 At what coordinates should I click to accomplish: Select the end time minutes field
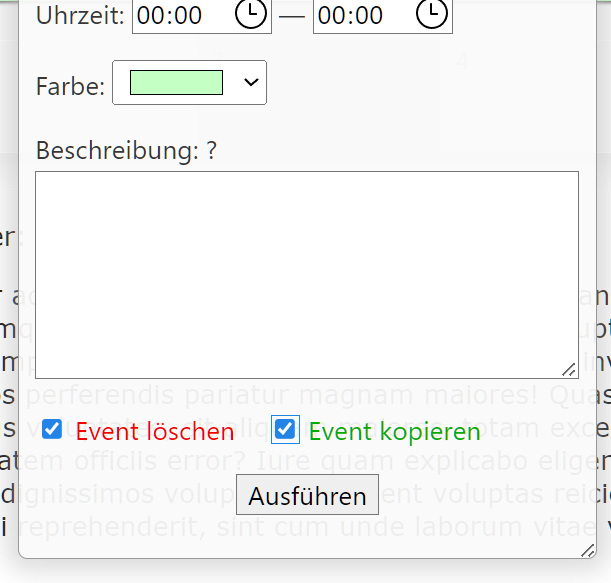coord(367,15)
